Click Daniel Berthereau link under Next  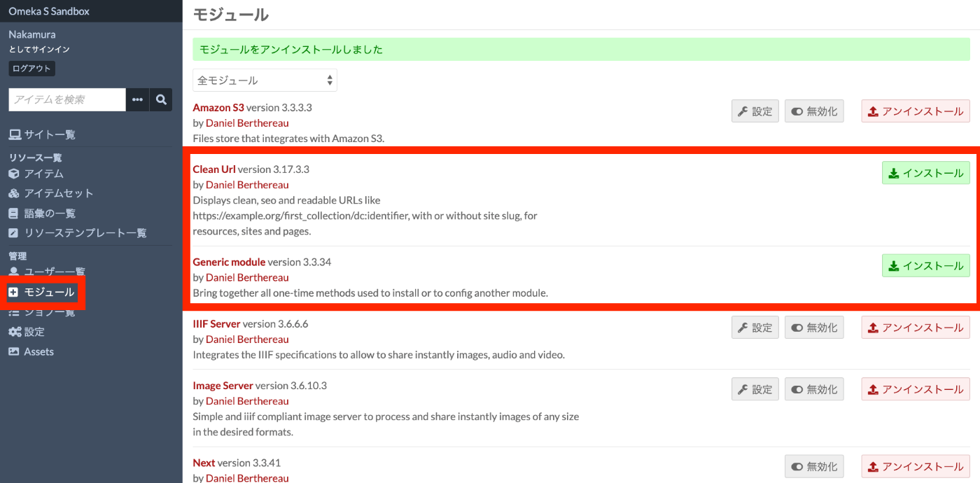pyautogui.click(x=247, y=478)
